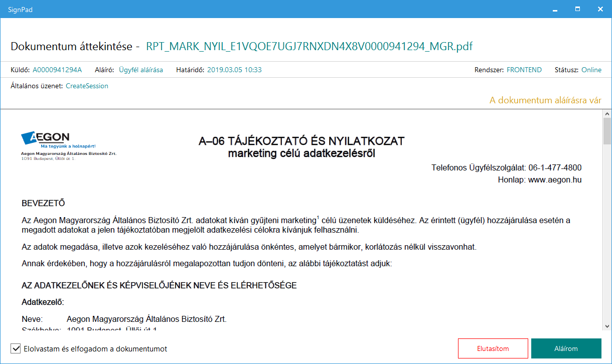Click the Aegon logo in the document

click(x=46, y=138)
